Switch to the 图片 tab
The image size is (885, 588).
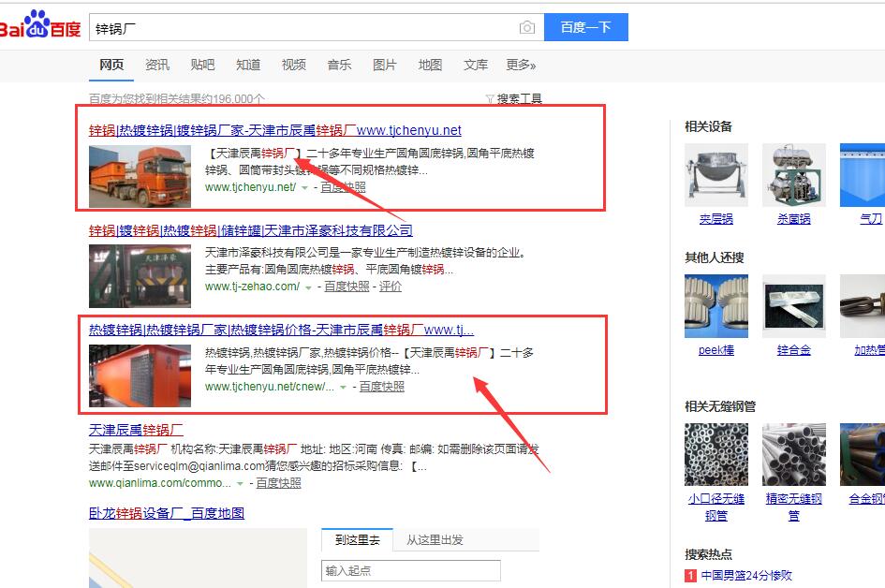[x=384, y=65]
